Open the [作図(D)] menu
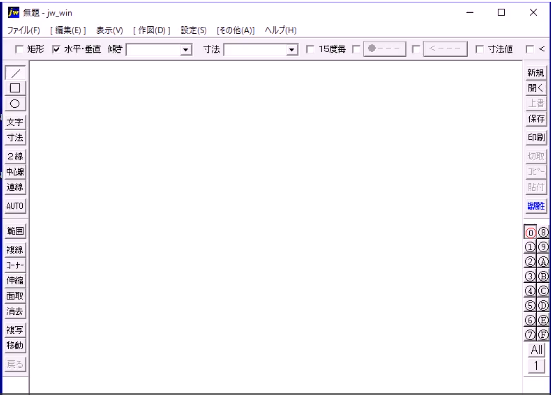Image resolution: width=551 pixels, height=395 pixels. pyautogui.click(x=152, y=30)
